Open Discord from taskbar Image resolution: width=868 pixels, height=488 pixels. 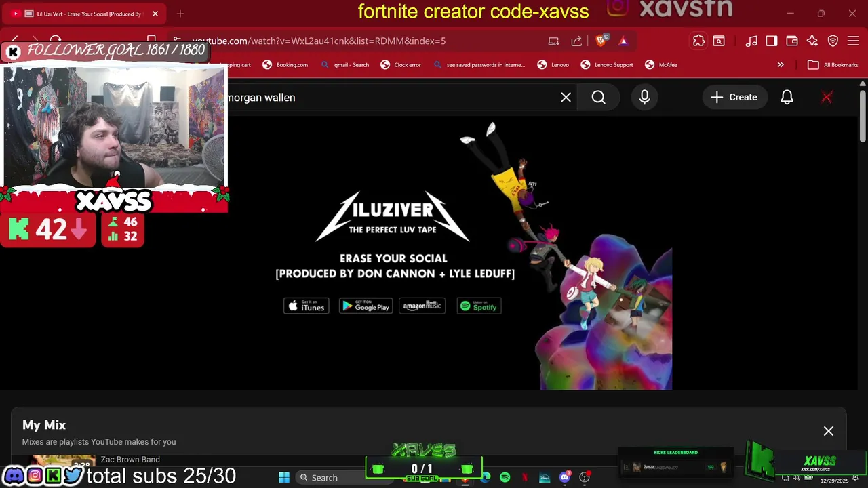pyautogui.click(x=565, y=478)
